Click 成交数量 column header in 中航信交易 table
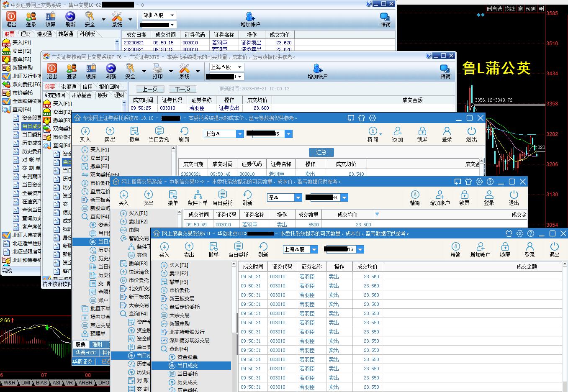 coord(308,215)
